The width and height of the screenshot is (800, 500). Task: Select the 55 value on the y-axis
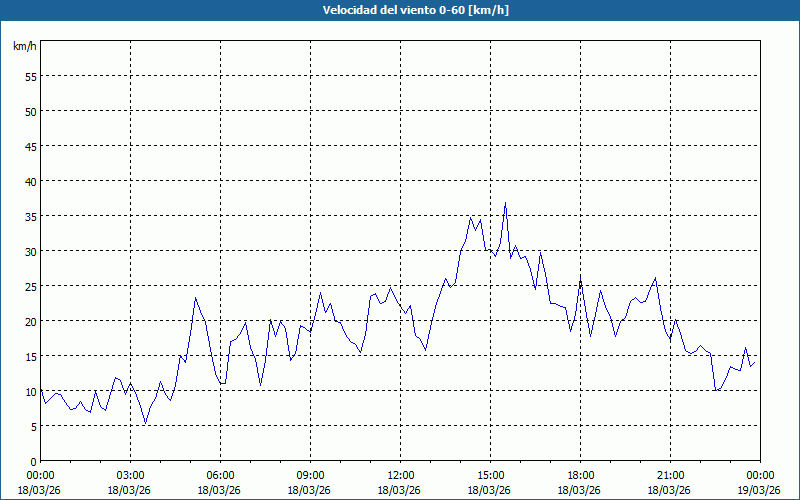click(30, 76)
